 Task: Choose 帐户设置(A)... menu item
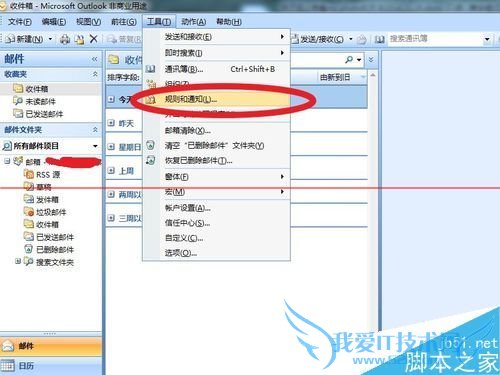tap(217, 208)
